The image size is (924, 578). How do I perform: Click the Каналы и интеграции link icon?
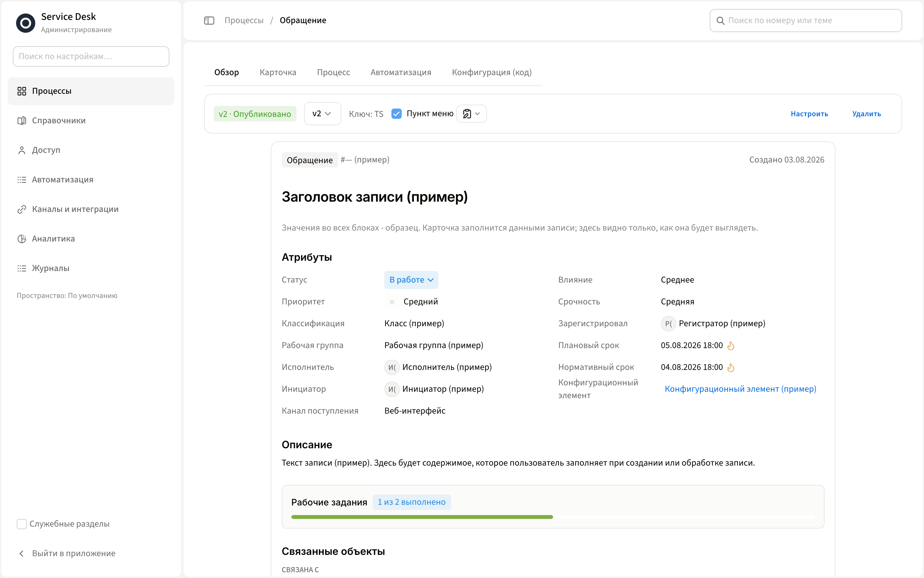coord(22,209)
